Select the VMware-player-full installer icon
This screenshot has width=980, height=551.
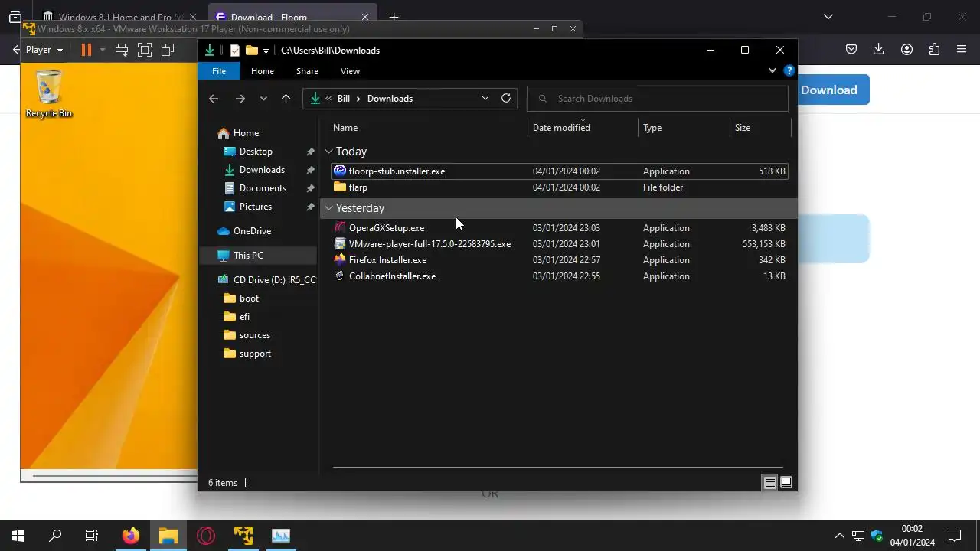click(340, 243)
